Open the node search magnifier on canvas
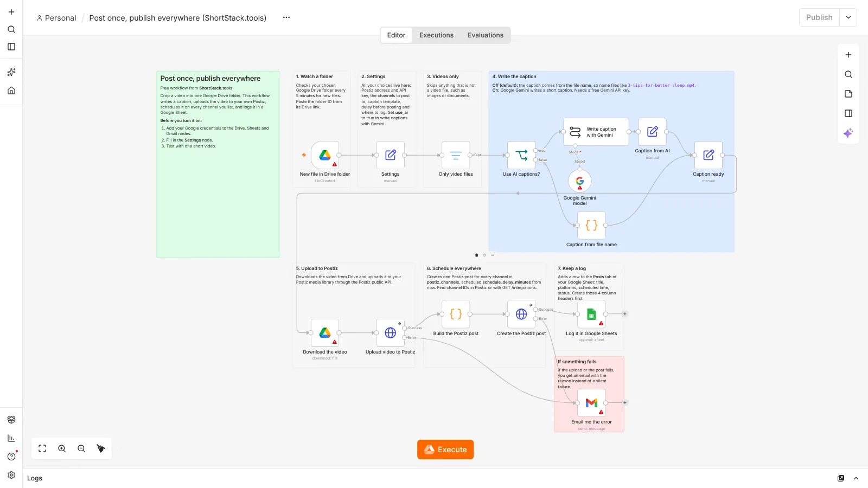The height and width of the screenshot is (488, 868). 848,74
